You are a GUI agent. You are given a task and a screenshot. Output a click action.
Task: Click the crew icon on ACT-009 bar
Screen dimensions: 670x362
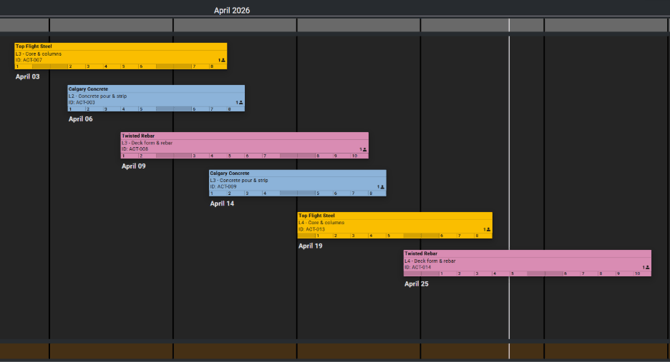pos(382,187)
